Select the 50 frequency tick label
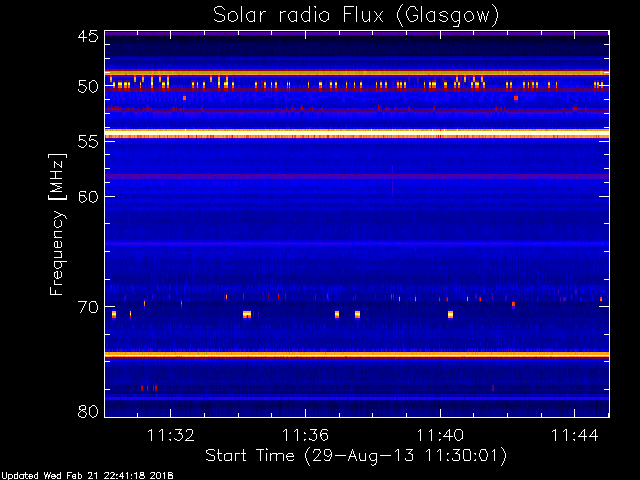Viewport: 640px width, 480px height. 88,87
